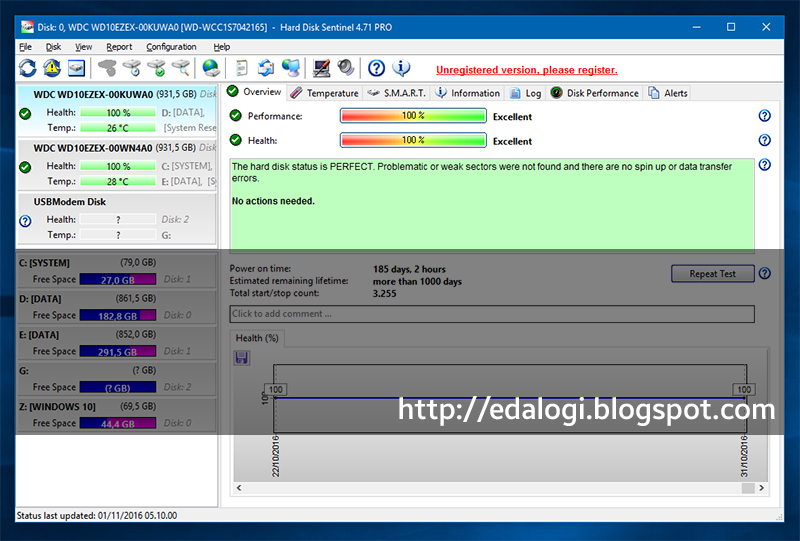Click the 28 °C temperature bar
Image resolution: width=800 pixels, height=541 pixels.
coord(118,181)
